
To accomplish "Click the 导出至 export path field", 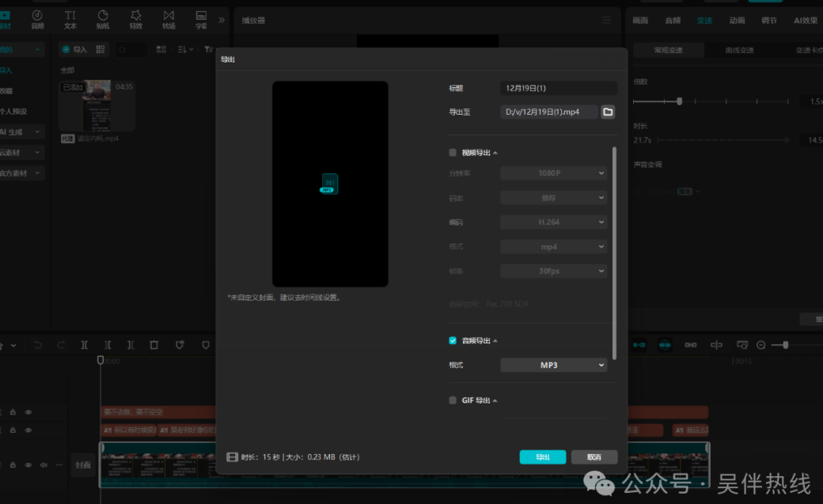I will pyautogui.click(x=549, y=112).
